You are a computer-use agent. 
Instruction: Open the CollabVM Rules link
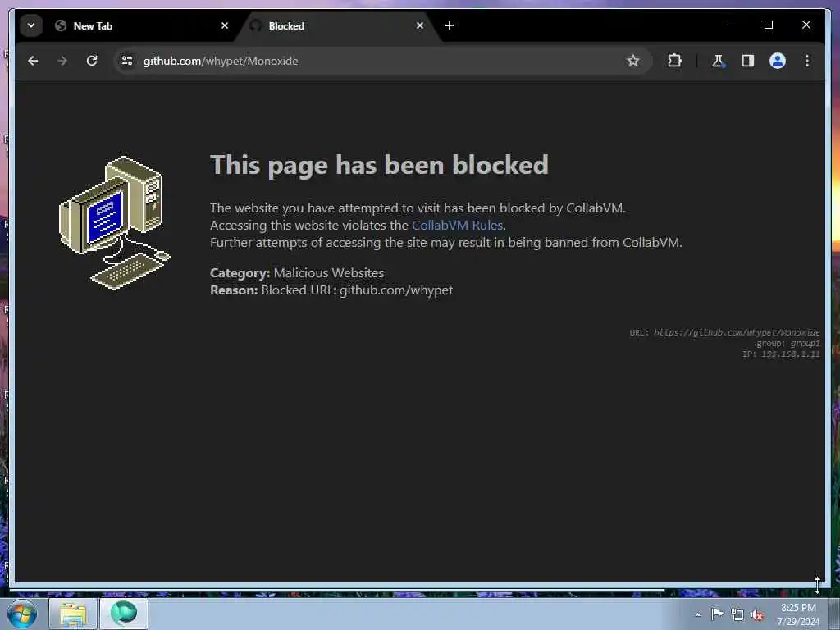457,226
